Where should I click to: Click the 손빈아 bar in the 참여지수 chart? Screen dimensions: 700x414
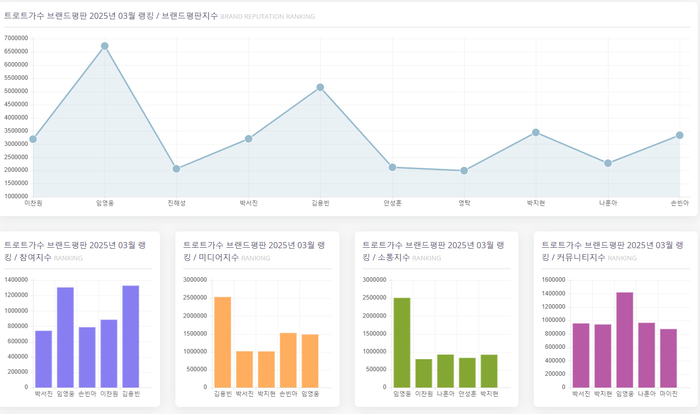(x=87, y=357)
